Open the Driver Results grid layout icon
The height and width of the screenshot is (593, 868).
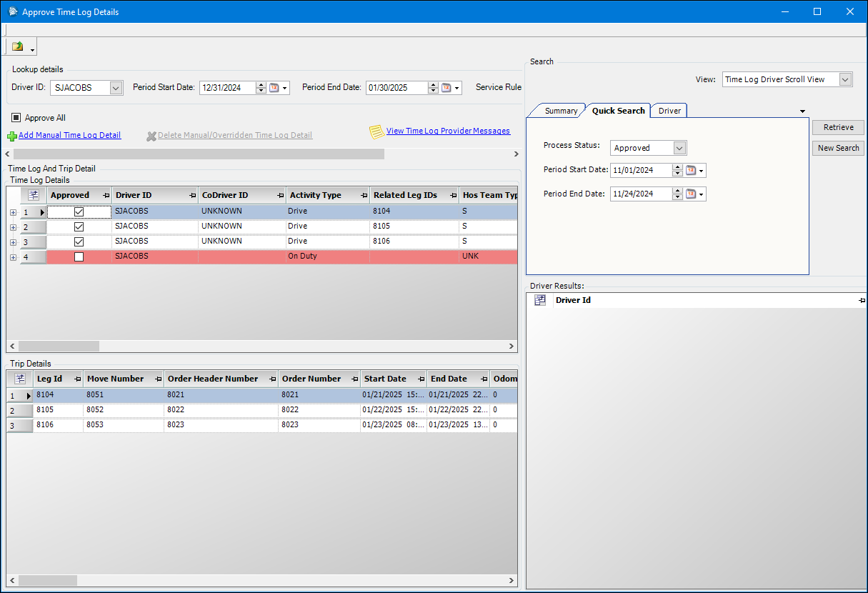(x=541, y=301)
